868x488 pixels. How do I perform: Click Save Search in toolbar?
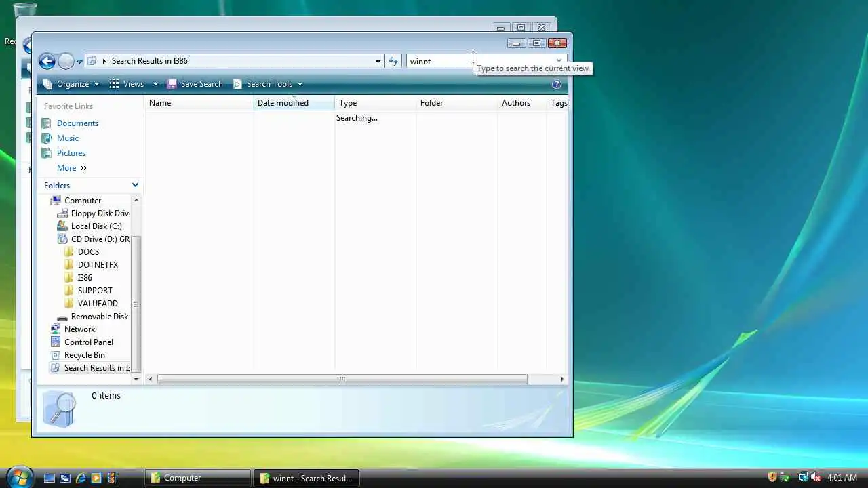click(195, 84)
